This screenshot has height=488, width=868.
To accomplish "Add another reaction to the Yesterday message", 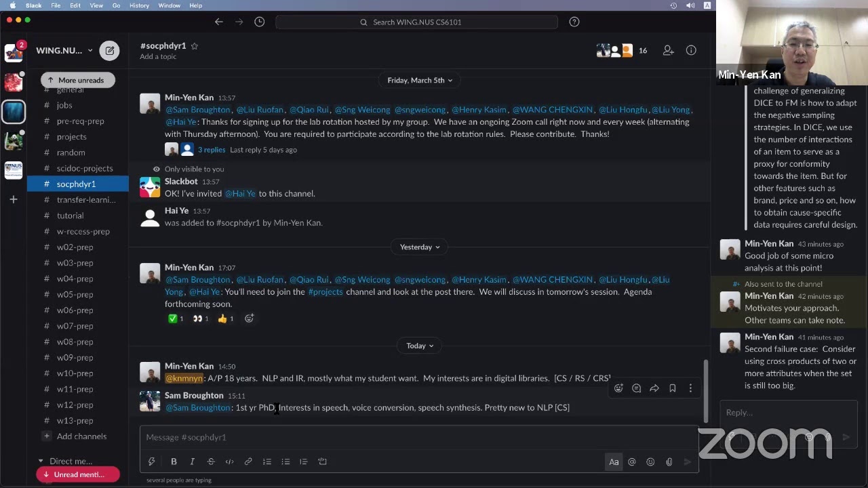I will tap(249, 319).
